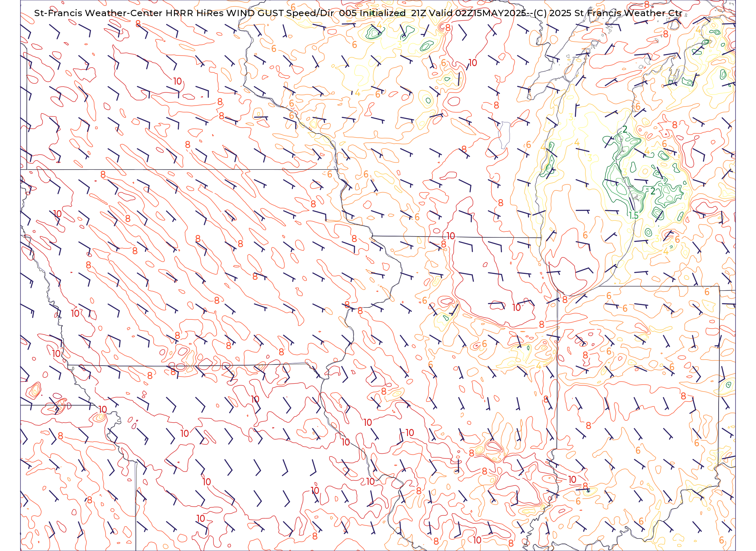Click the '005 Initialized' text in header

coord(372,13)
